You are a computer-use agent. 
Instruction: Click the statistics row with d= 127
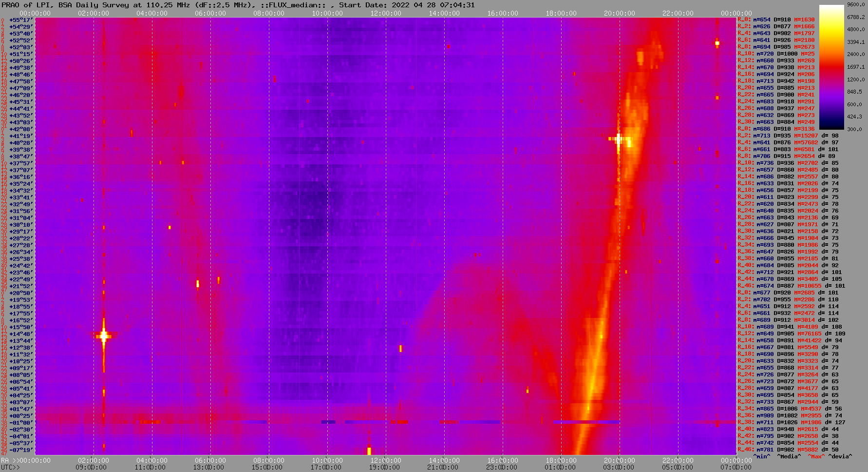click(x=792, y=423)
